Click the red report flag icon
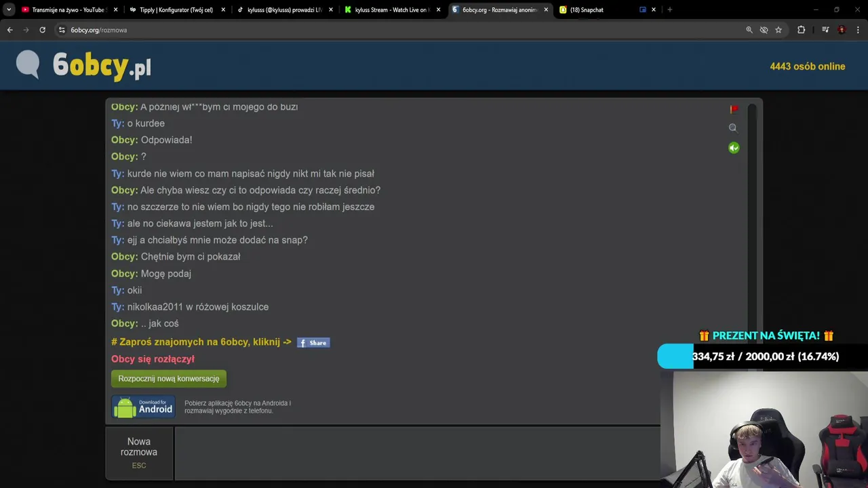 point(734,109)
